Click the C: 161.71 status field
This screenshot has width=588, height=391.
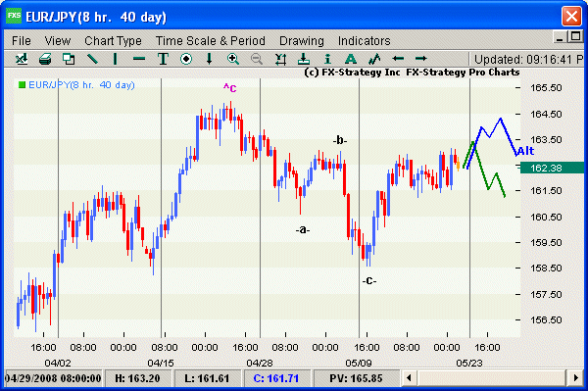[276, 378]
